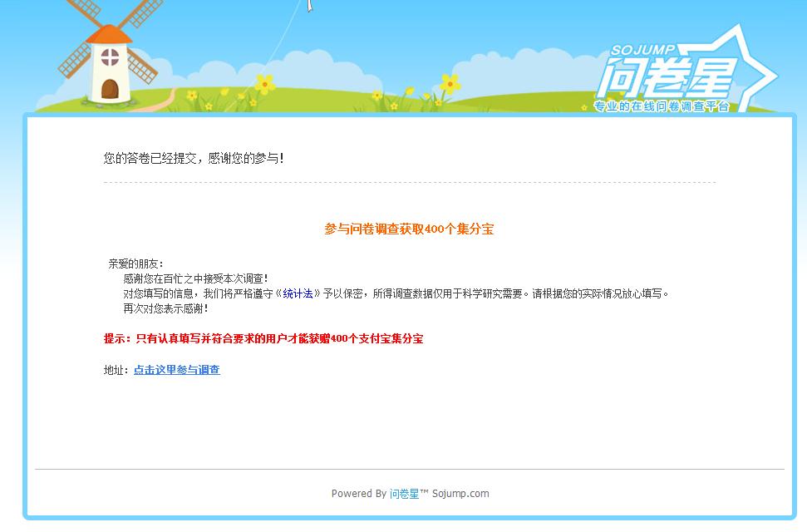The height and width of the screenshot is (532, 807).
Task: Click the round window on the windmill
Action: pyautogui.click(x=109, y=57)
